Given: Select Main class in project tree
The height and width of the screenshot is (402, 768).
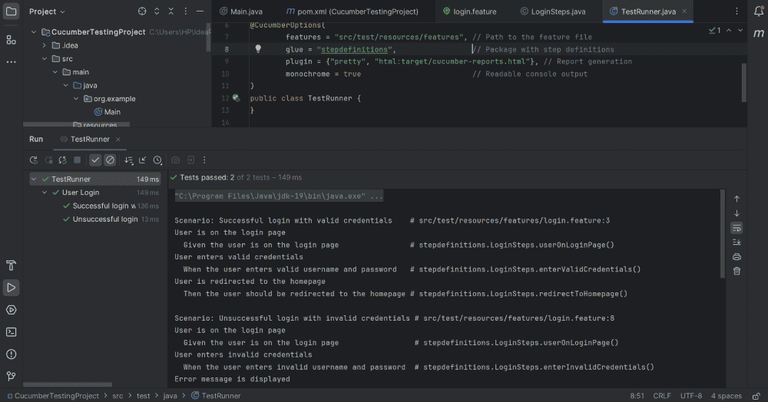Looking at the screenshot, I should point(112,112).
